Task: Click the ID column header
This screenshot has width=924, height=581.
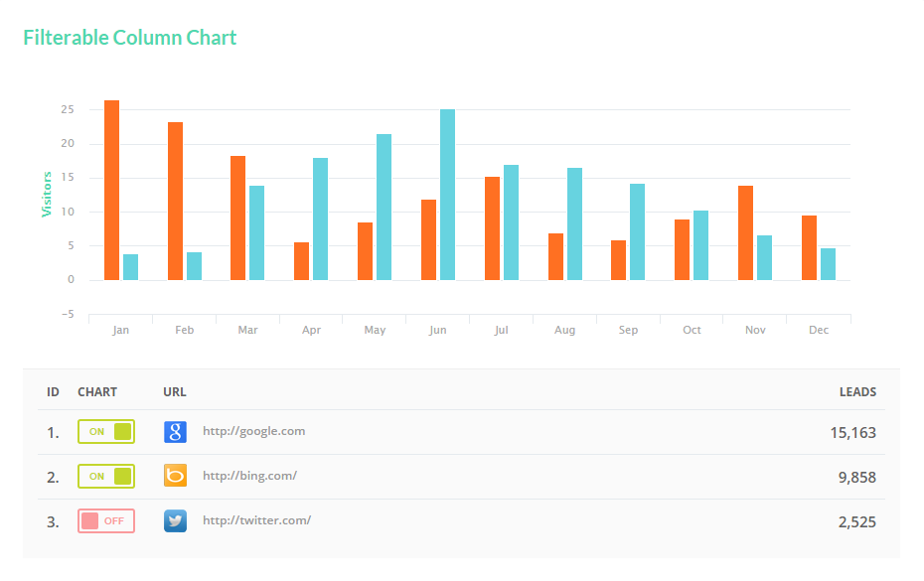Action: (53, 392)
